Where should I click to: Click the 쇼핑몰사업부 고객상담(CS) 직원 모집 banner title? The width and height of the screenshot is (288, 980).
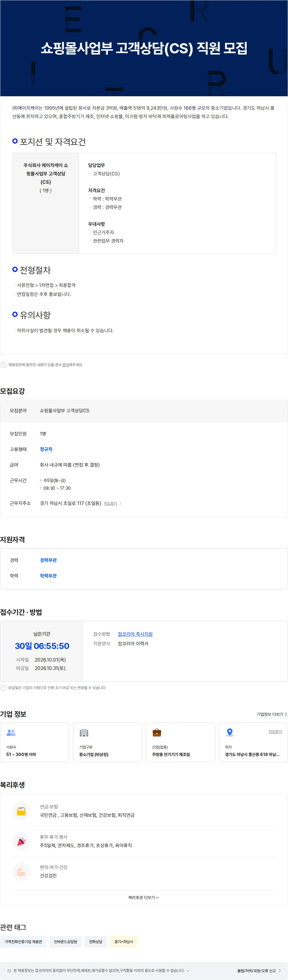[144, 48]
